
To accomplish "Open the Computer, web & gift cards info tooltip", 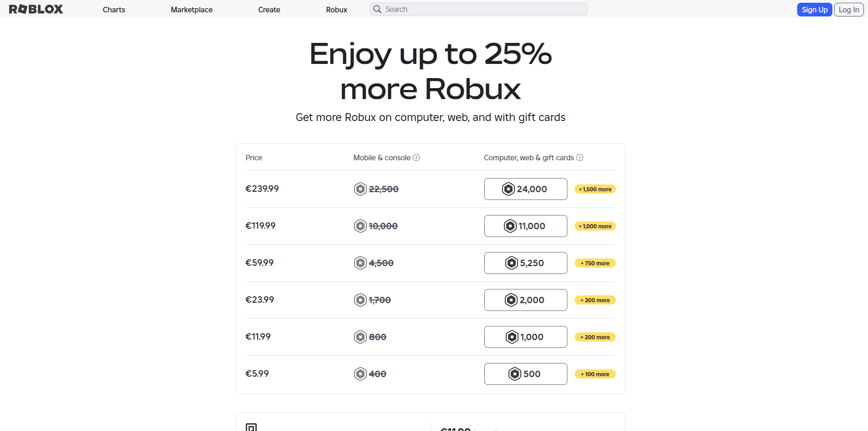I will tap(580, 157).
